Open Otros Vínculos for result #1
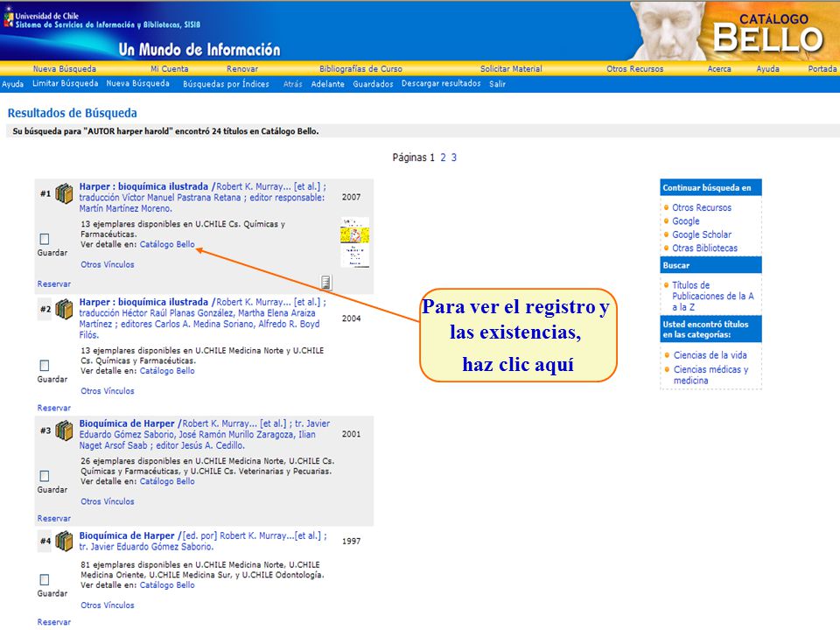 107,264
